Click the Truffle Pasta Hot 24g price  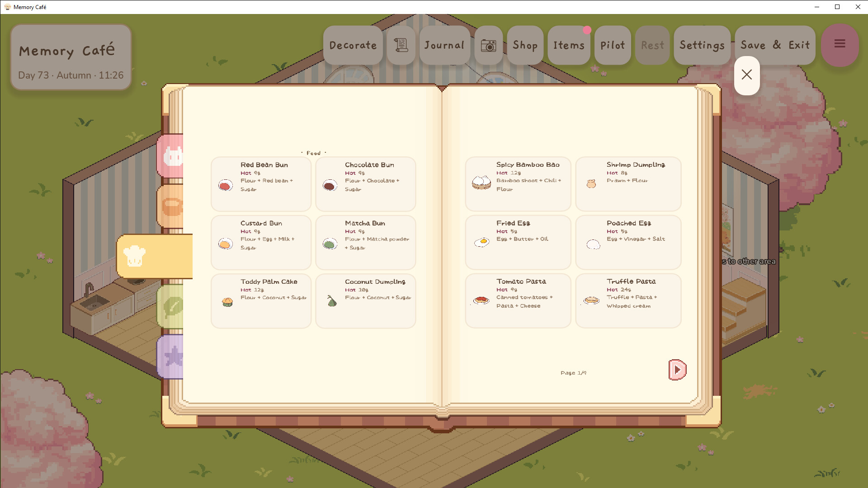(618, 290)
